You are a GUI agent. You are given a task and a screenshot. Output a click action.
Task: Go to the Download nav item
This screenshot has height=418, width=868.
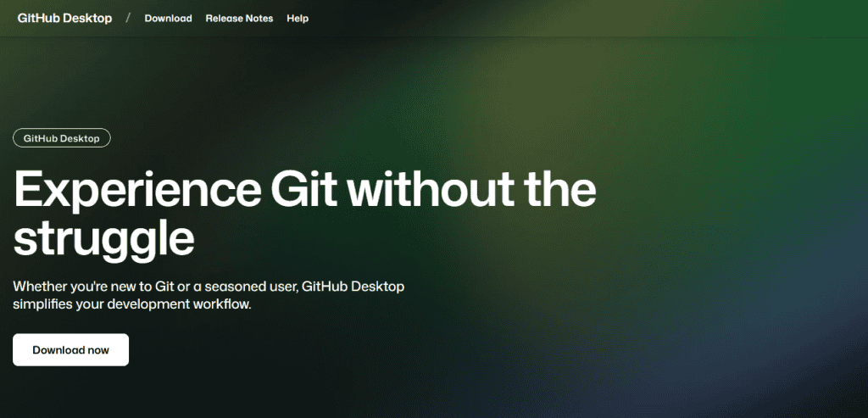[169, 19]
